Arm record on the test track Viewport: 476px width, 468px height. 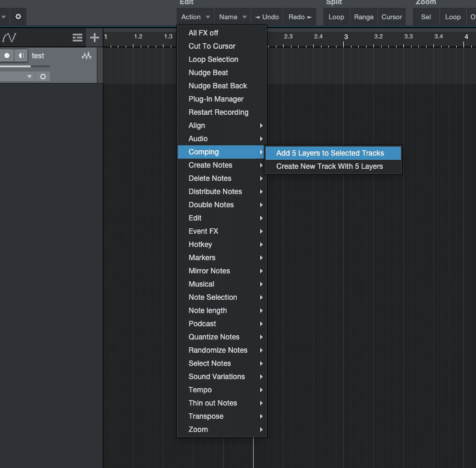pyautogui.click(x=7, y=56)
